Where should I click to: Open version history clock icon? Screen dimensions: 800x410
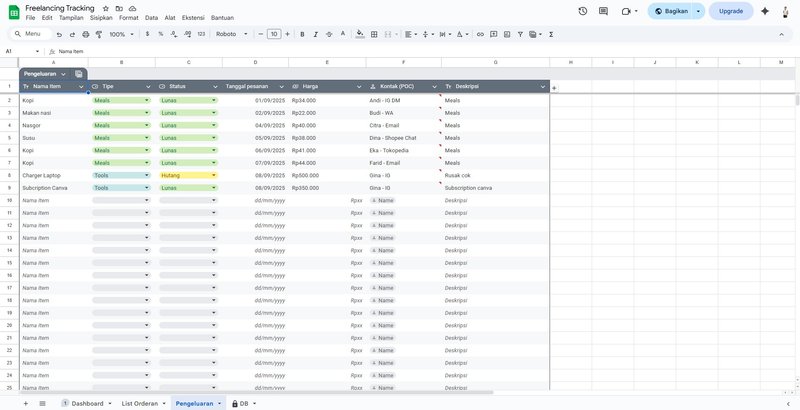(583, 11)
